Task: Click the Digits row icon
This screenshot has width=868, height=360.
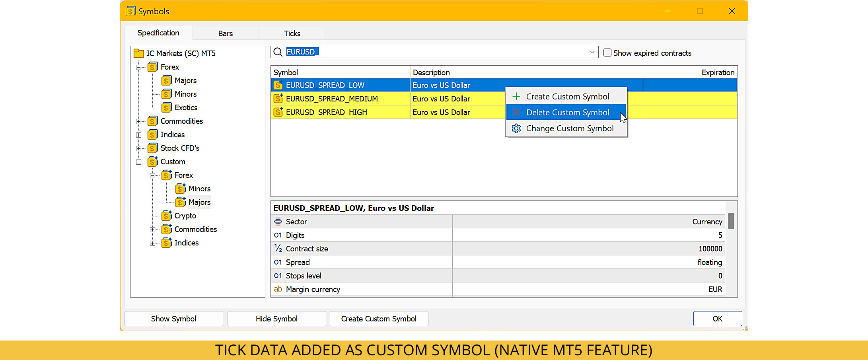Action: coord(278,235)
